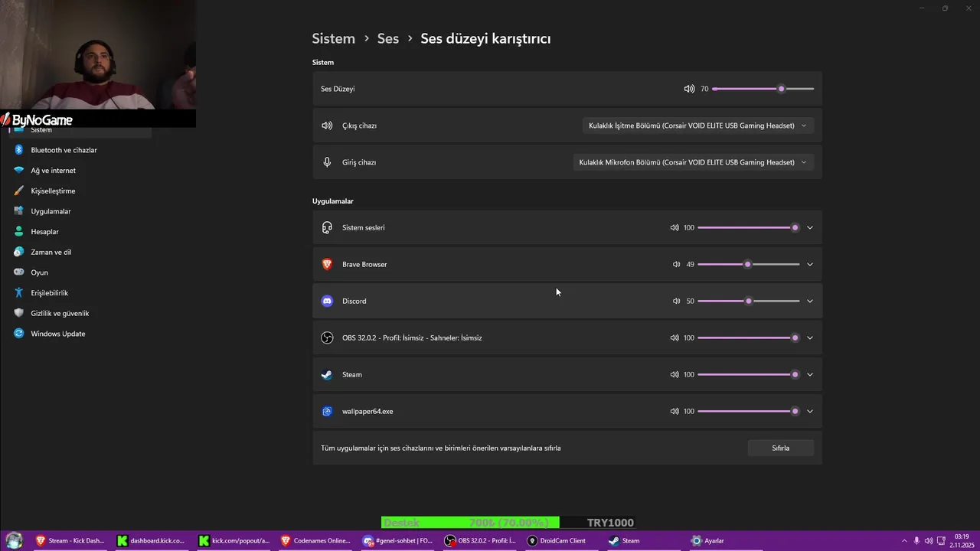Go to Windows Update settings section
This screenshot has width=980, height=551.
(57, 334)
